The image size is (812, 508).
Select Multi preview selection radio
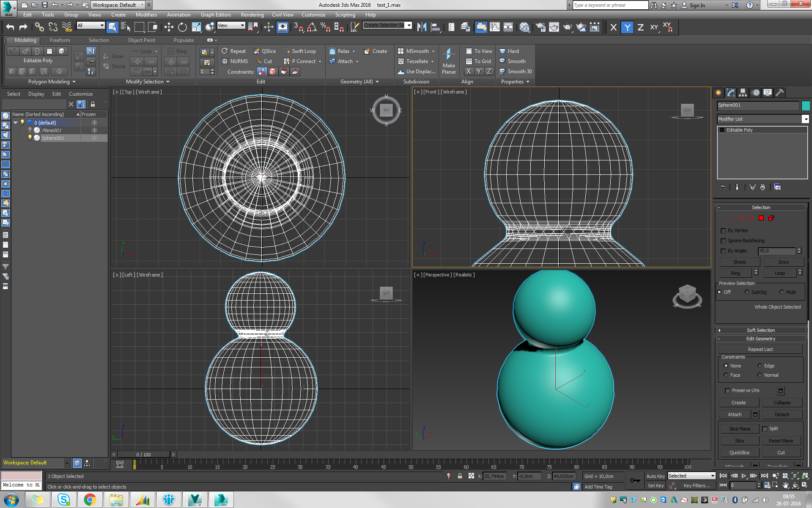782,292
